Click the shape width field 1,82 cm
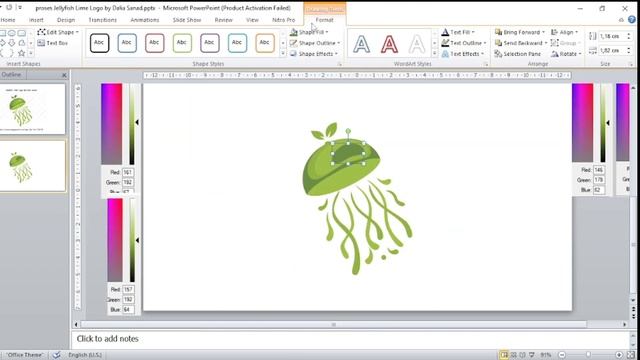The image size is (640, 360). 611,50
